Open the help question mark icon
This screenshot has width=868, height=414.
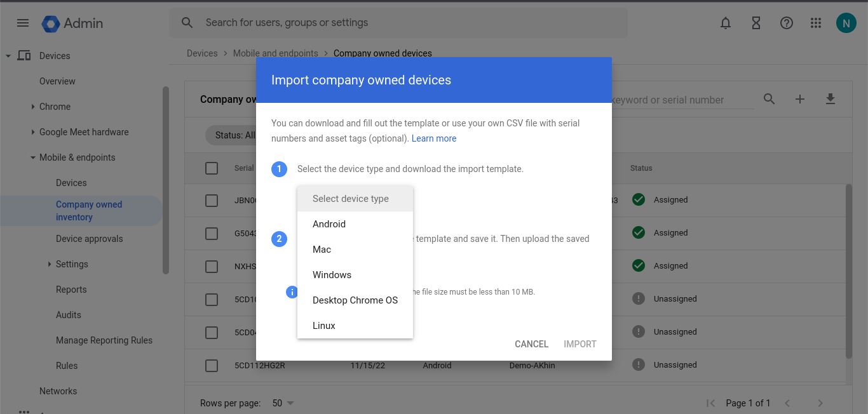[x=787, y=23]
